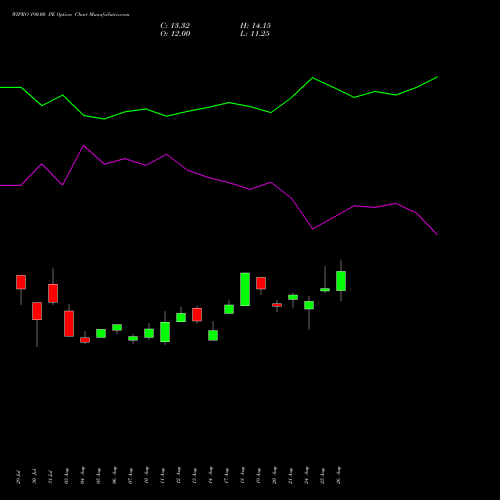Click the "26 Aug" date label
Screen dimensions: 500x500
(x=338, y=476)
